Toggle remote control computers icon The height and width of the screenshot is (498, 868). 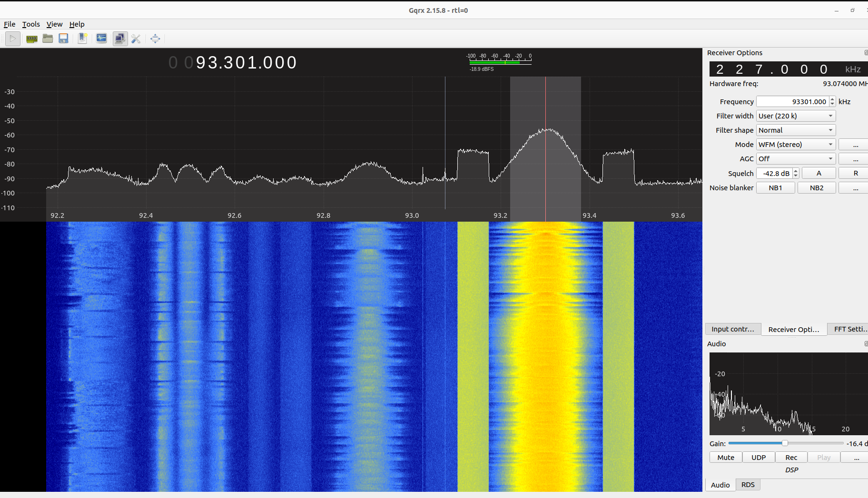click(x=120, y=39)
